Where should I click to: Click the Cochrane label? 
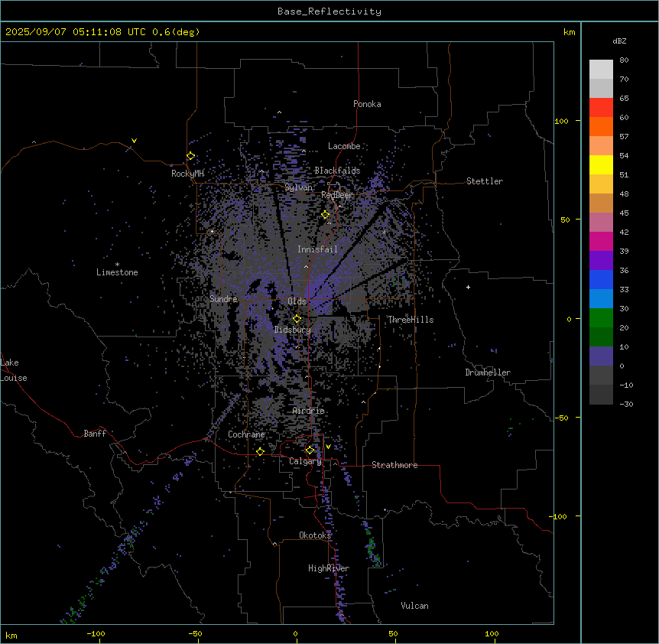[246, 434]
